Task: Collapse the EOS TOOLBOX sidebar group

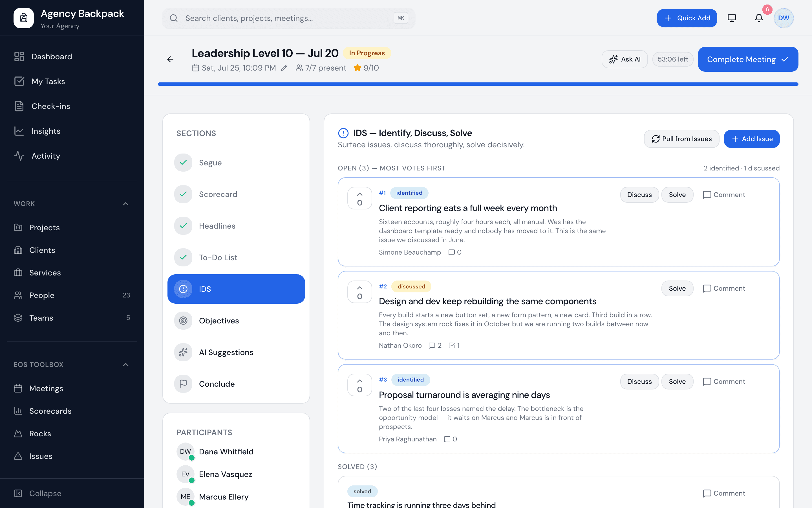Action: (x=126, y=365)
